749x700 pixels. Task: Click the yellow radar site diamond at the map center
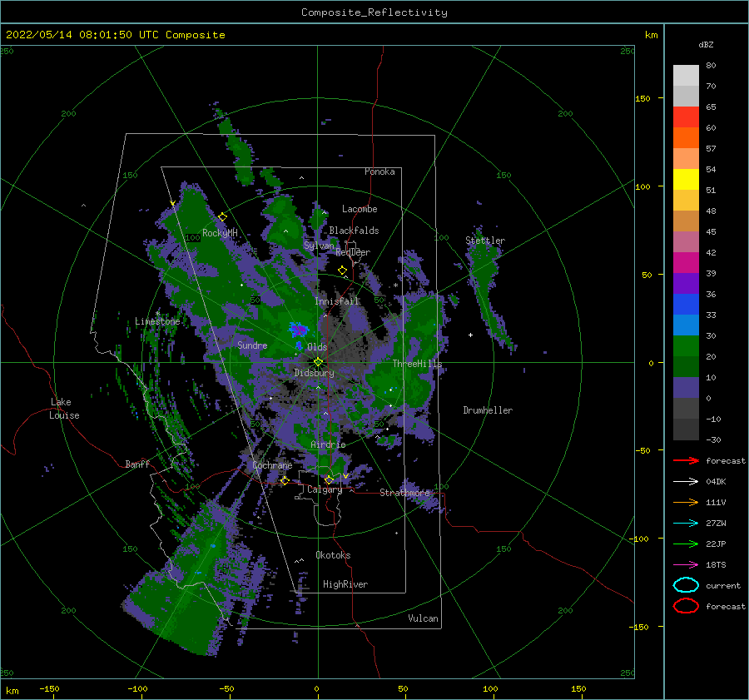tap(318, 362)
